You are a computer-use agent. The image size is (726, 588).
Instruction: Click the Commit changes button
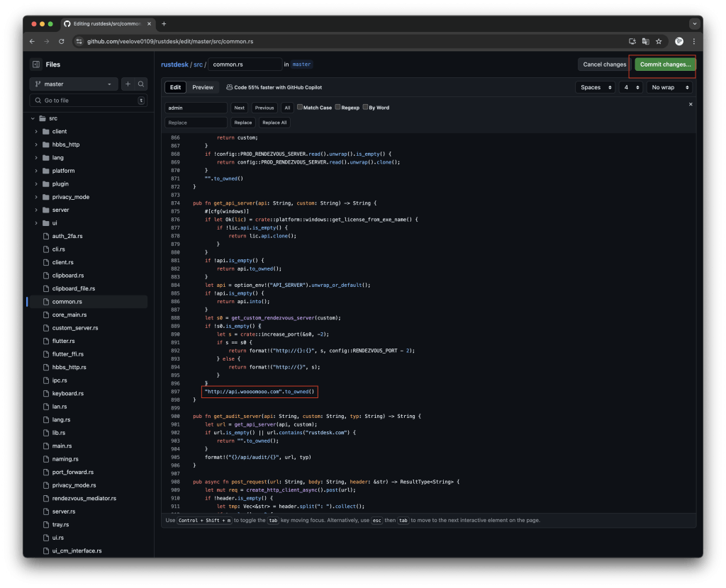(x=664, y=64)
